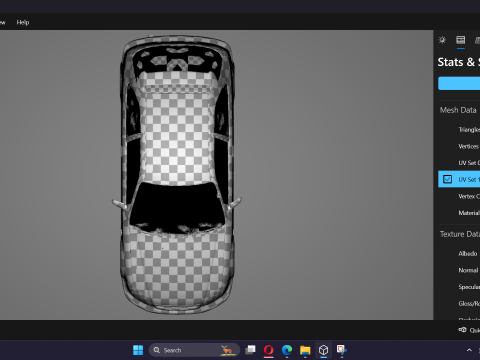Screen dimensions: 480x360
Task: Select the Vertex Color row
Action: pos(459,196)
